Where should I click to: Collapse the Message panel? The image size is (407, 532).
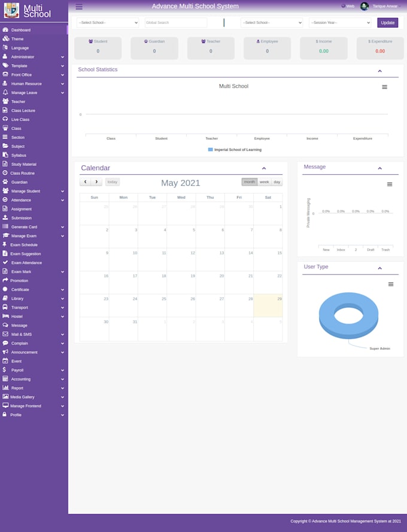point(380,168)
